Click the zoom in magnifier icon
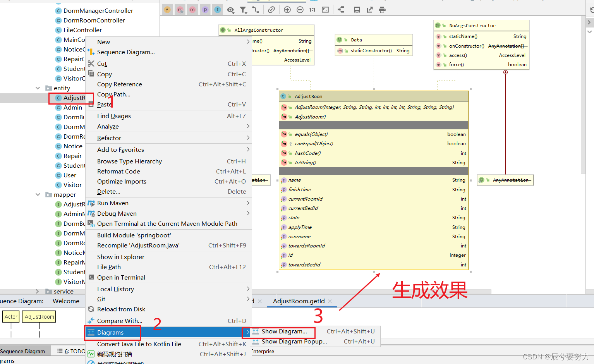594x364 pixels. coord(287,10)
